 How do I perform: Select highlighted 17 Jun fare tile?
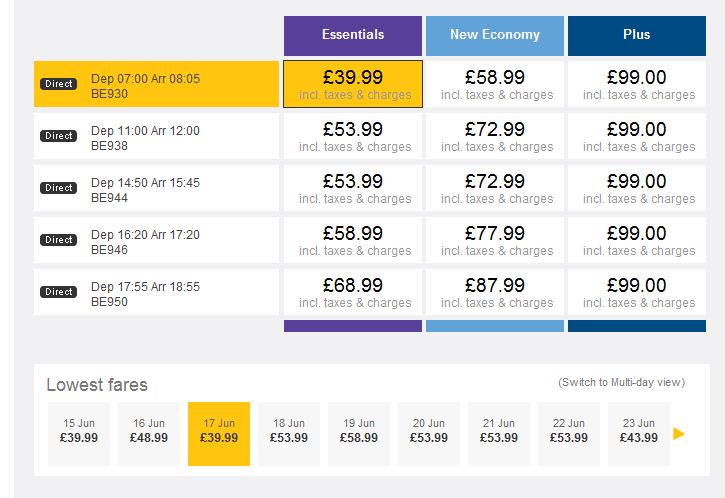pyautogui.click(x=219, y=434)
